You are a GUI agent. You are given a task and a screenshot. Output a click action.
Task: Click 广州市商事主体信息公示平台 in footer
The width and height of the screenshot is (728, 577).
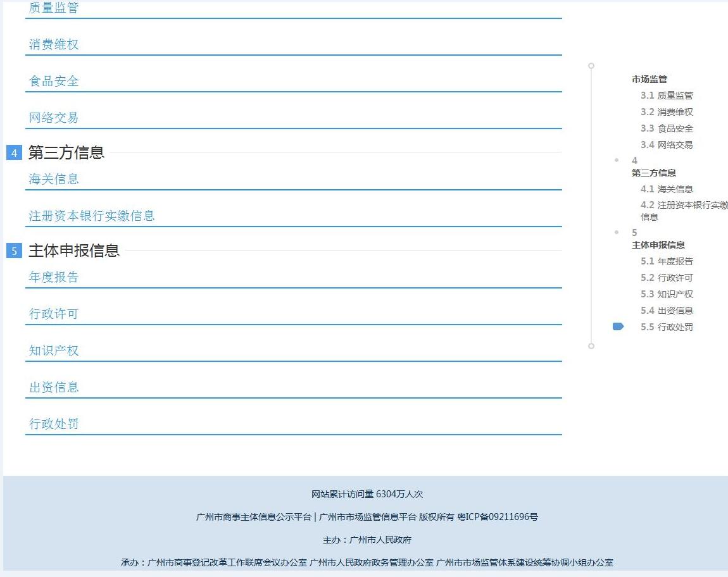(253, 517)
